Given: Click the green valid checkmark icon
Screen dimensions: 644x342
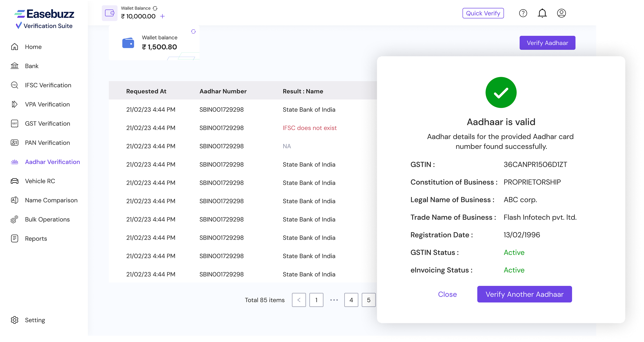Looking at the screenshot, I should pyautogui.click(x=501, y=92).
